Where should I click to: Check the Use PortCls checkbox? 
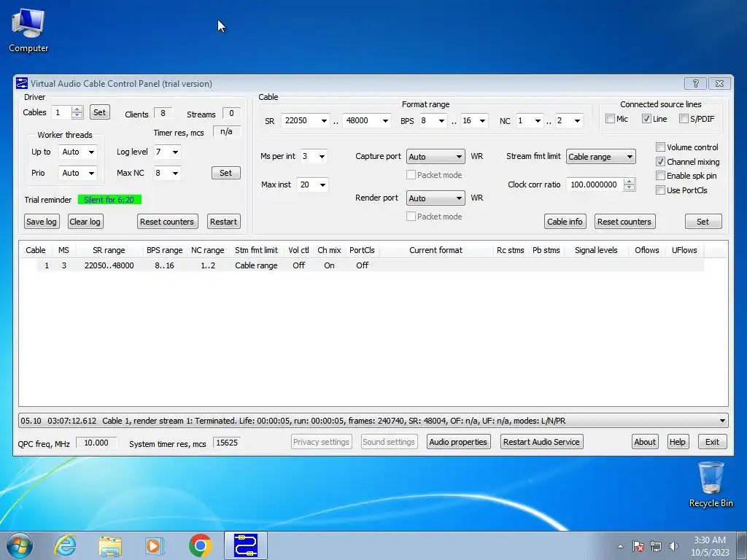(x=660, y=190)
